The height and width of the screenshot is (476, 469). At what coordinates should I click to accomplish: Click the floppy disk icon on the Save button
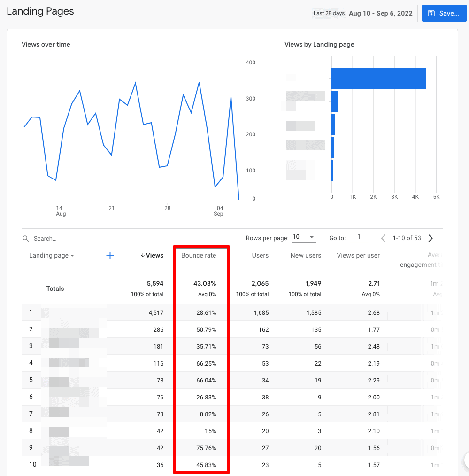tap(432, 13)
